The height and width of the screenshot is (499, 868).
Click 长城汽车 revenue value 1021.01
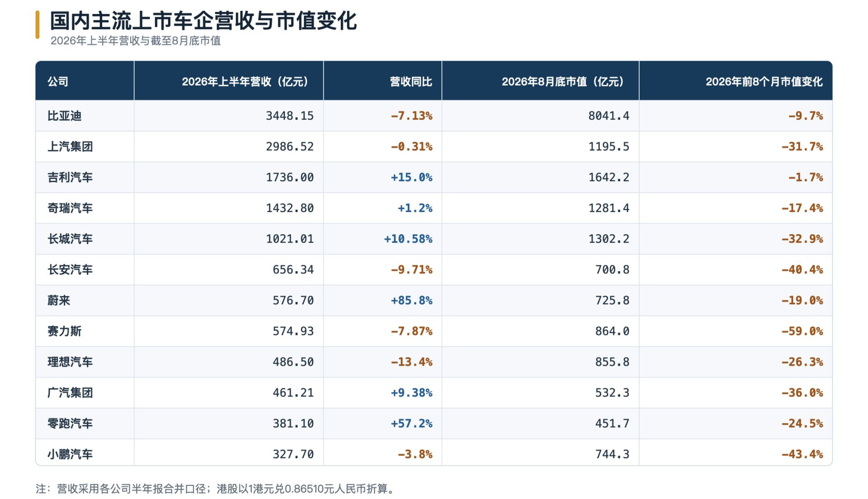[x=290, y=239]
